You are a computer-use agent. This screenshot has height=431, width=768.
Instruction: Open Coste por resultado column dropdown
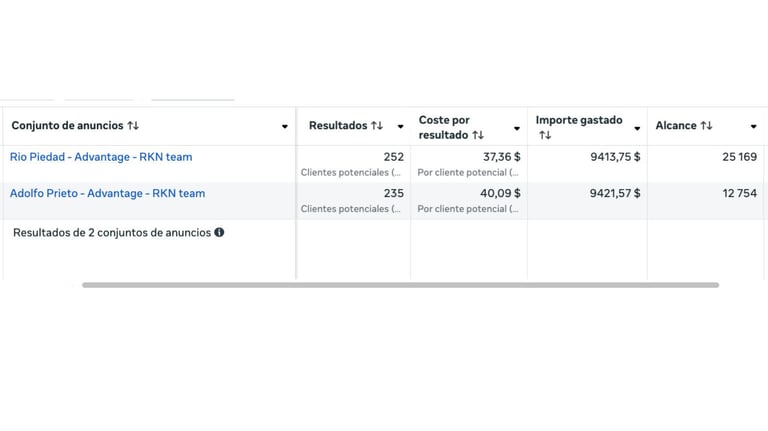(517, 128)
